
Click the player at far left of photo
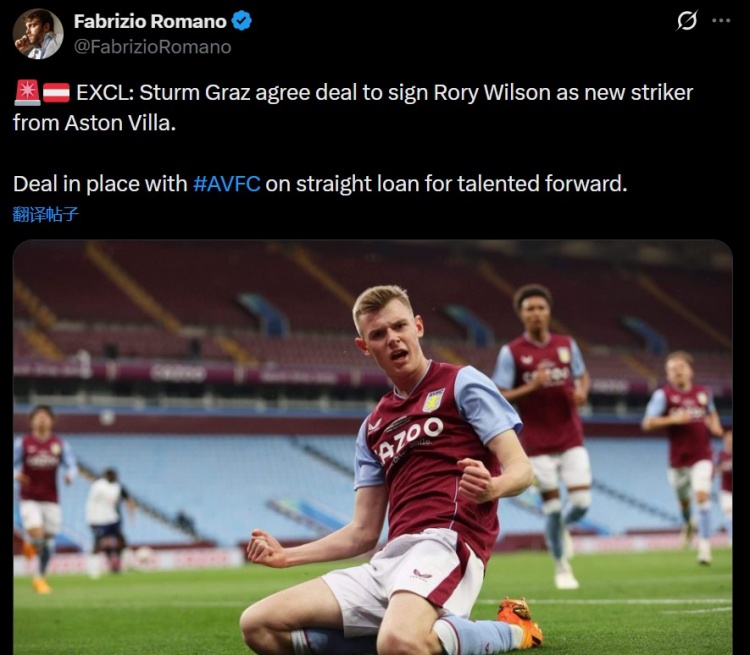[40, 490]
